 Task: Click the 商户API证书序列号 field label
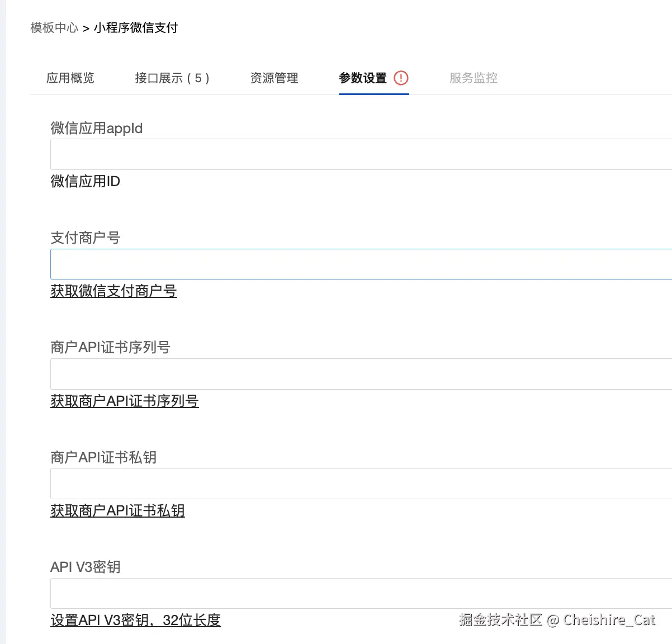click(x=110, y=347)
